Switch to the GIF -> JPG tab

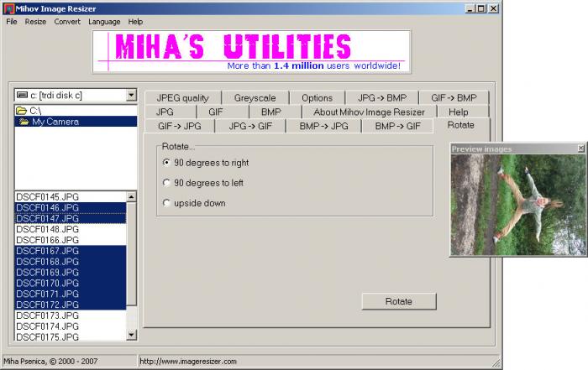pos(180,126)
